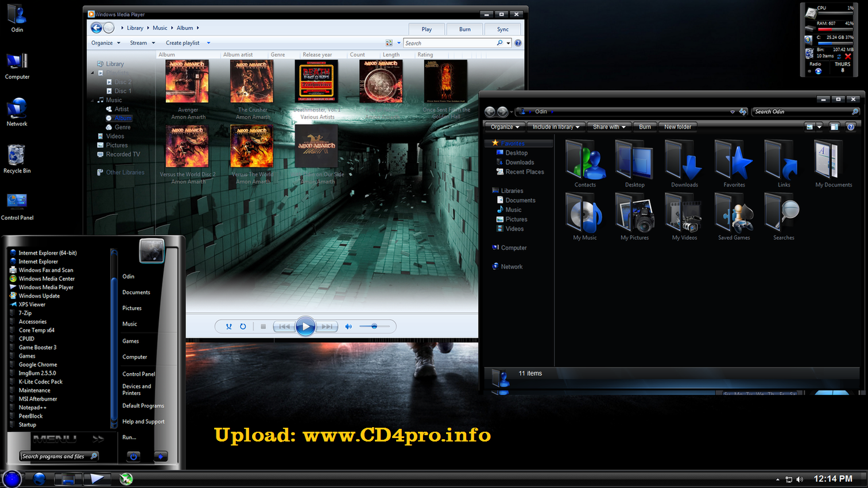The image size is (868, 488).
Task: Open the shutdown options arrow in Start menu
Action: pyautogui.click(x=161, y=456)
